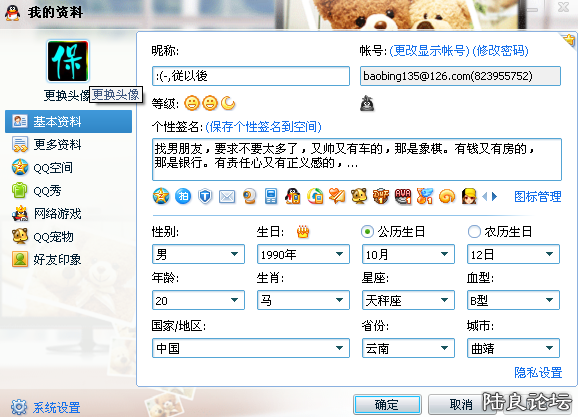The image size is (578, 417).
Task: Show previous icons with left arrow
Action: click(x=485, y=197)
